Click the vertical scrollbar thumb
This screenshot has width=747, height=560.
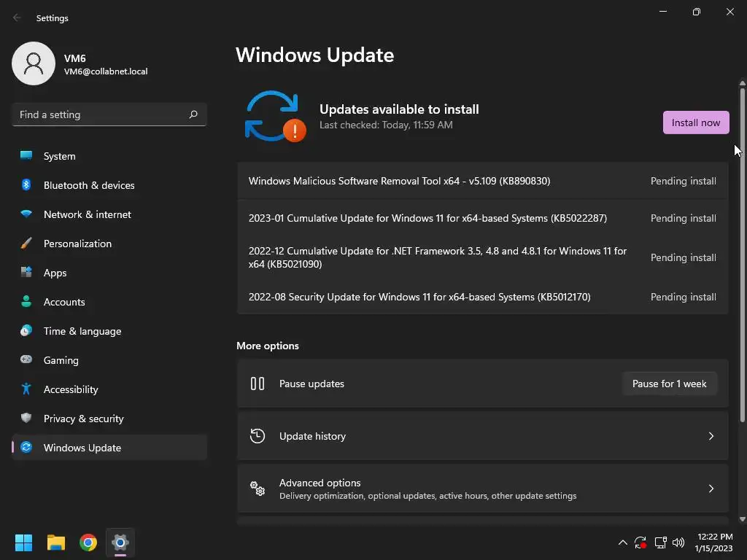(x=742, y=254)
